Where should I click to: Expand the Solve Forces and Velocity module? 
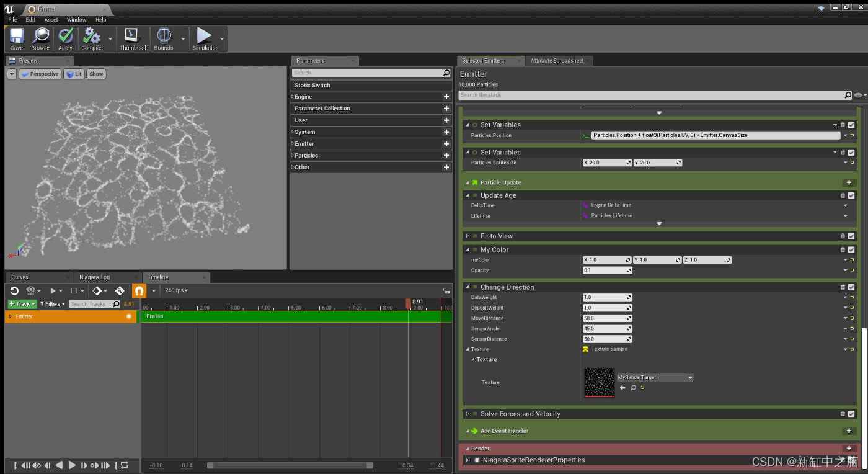click(467, 414)
